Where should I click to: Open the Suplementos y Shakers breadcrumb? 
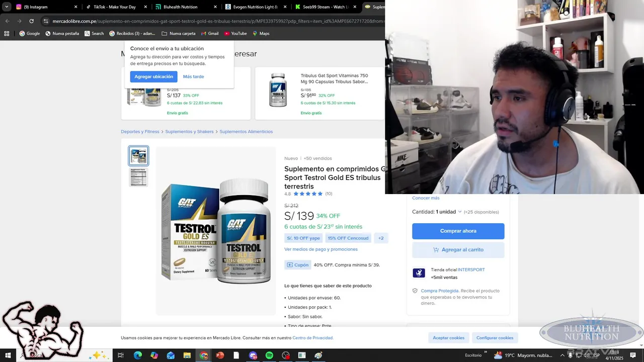[x=189, y=132]
